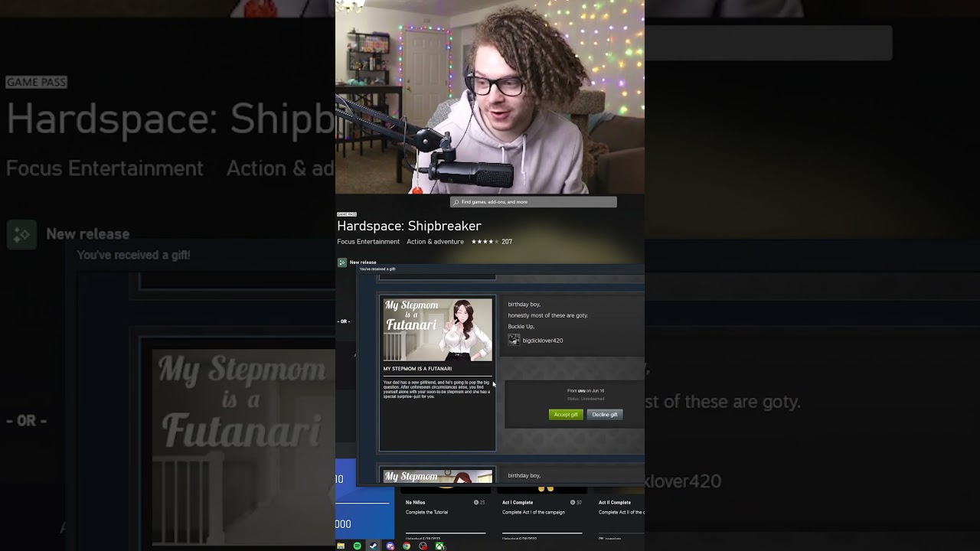This screenshot has height=551, width=980.
Task: Open Spotify from the taskbar
Action: pyautogui.click(x=357, y=546)
